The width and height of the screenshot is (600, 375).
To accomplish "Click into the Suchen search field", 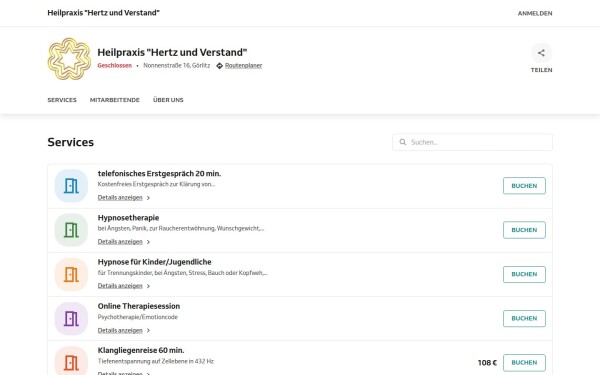I will click(472, 142).
